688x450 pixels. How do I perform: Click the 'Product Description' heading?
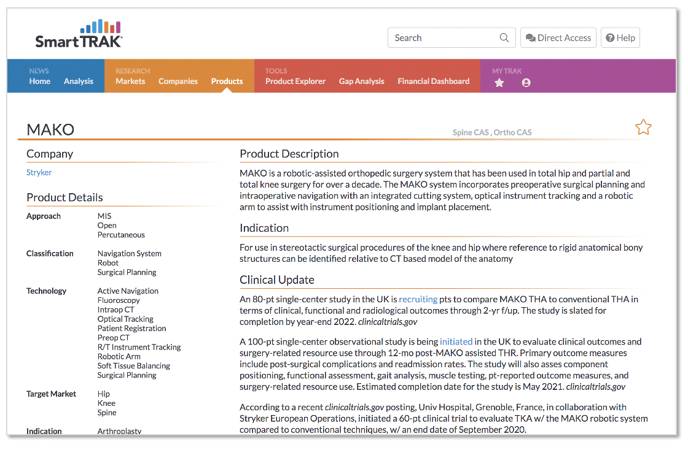pyautogui.click(x=289, y=154)
